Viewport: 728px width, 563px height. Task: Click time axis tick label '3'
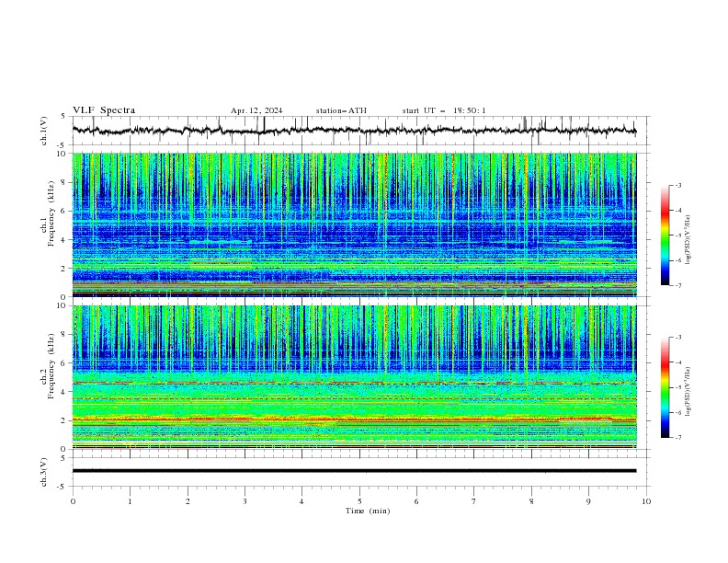[245, 501]
